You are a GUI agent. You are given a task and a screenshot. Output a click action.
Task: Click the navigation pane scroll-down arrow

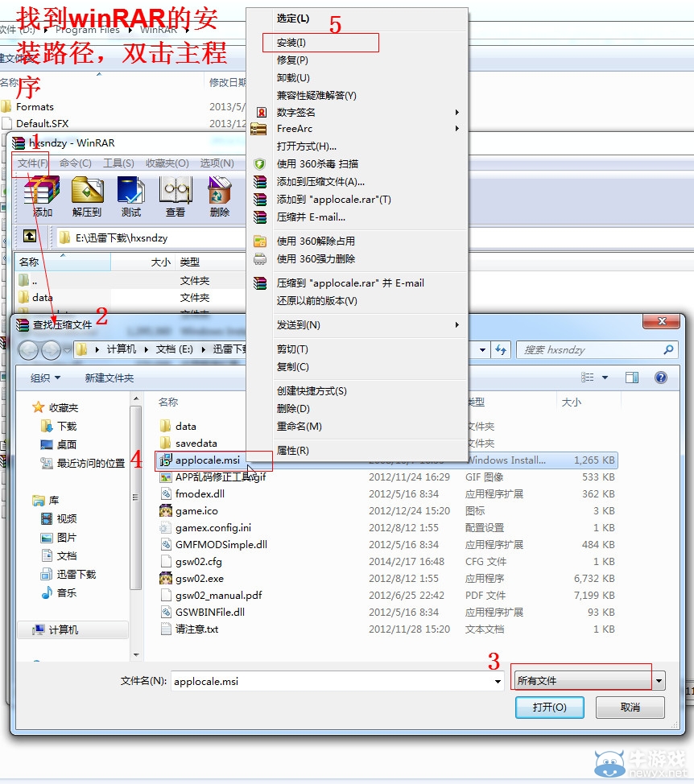coord(136,654)
